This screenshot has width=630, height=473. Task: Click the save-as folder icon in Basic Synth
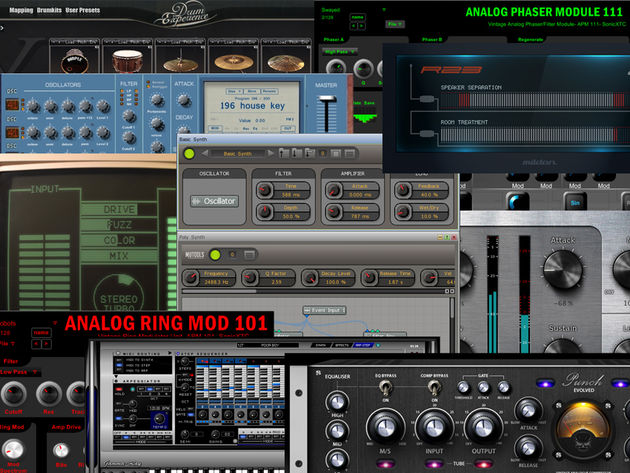(309, 153)
